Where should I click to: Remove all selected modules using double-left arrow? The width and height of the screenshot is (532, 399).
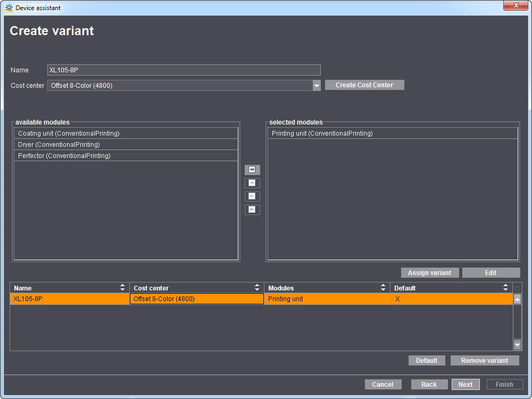tap(252, 210)
